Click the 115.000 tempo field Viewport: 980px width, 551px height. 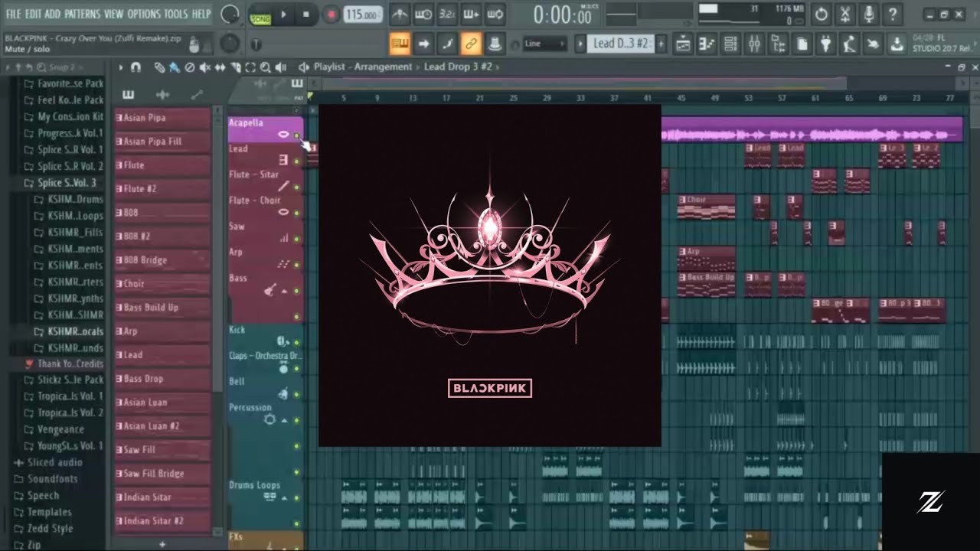(364, 15)
